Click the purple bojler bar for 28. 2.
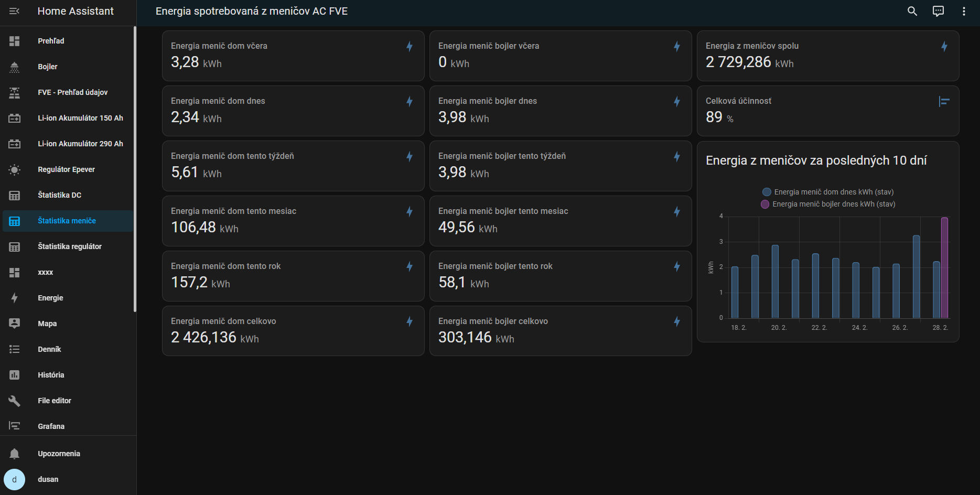Screen dimensions: 980x495 click(944, 267)
